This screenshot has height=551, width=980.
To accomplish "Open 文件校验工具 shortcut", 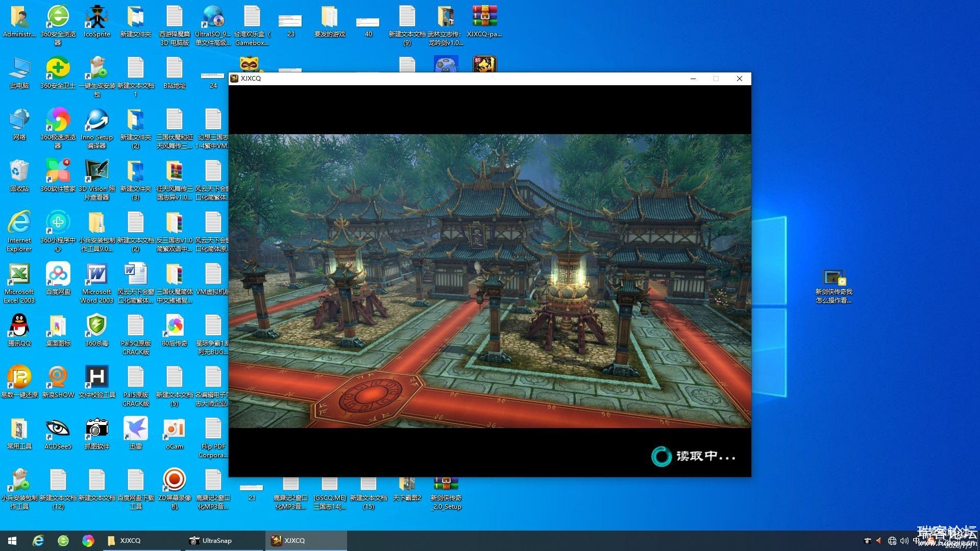I will click(x=97, y=382).
